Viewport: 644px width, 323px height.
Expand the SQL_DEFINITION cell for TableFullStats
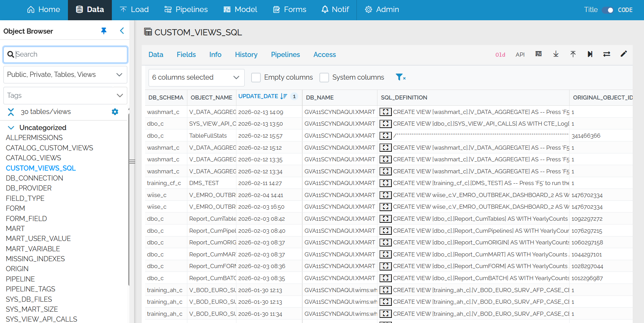pyautogui.click(x=385, y=135)
